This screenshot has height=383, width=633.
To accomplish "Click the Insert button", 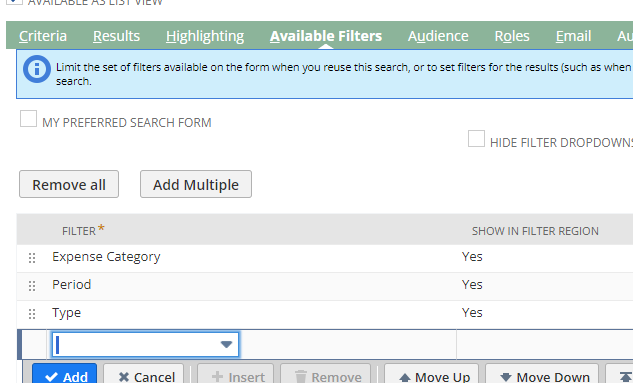I will [235, 374].
